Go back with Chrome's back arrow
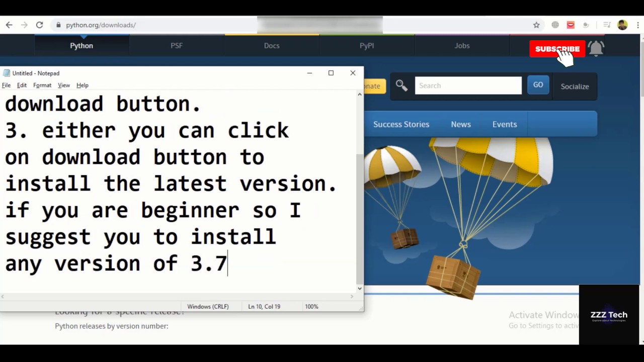The height and width of the screenshot is (362, 644). pos(9,25)
